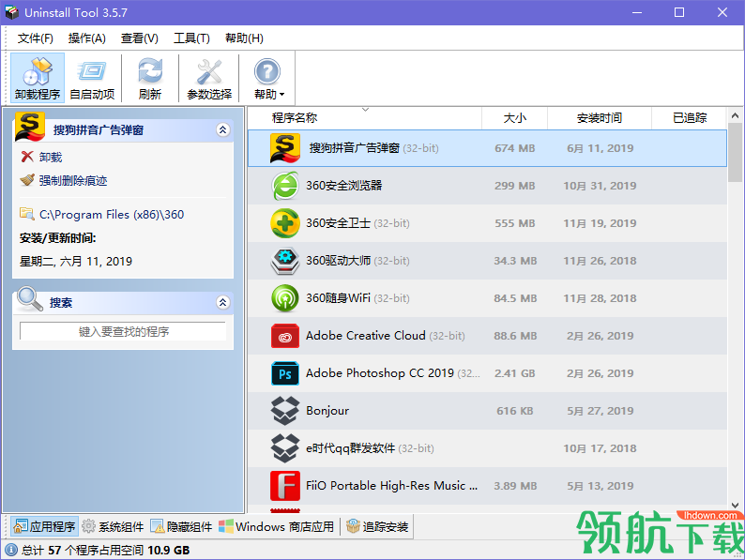Viewport: 745px width, 560px height.
Task: Switch to the 隐藏组件 tab
Action: point(181,526)
